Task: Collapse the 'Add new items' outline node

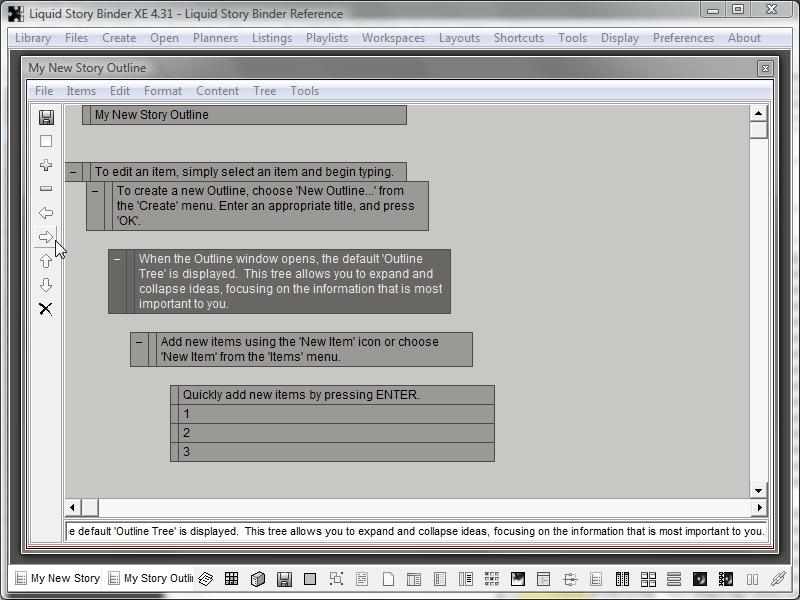Action: pyautogui.click(x=139, y=342)
